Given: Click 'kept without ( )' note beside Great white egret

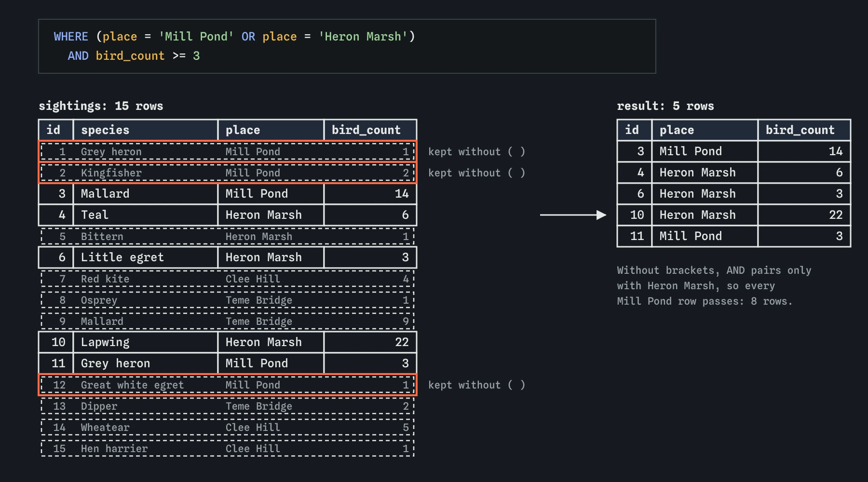Looking at the screenshot, I should (476, 385).
